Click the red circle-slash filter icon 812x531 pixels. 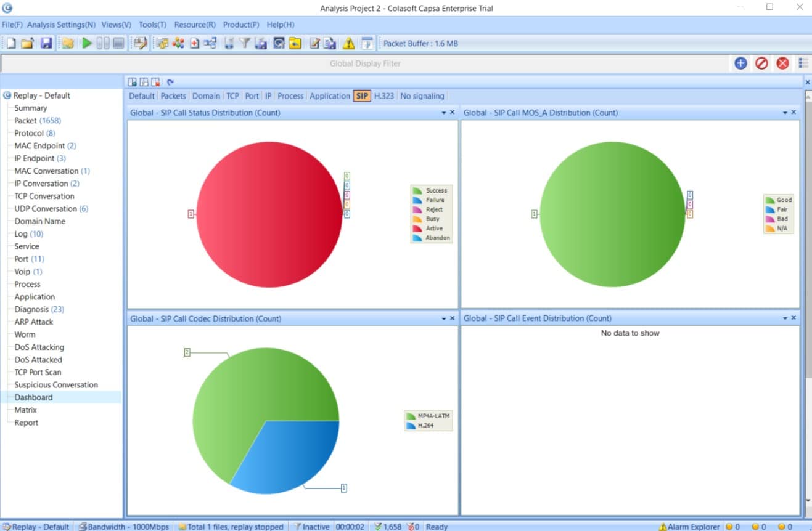point(761,63)
